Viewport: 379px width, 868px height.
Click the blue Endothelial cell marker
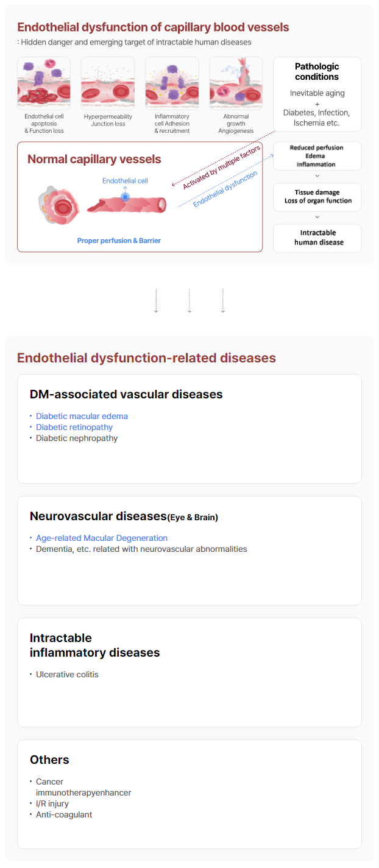point(125,197)
